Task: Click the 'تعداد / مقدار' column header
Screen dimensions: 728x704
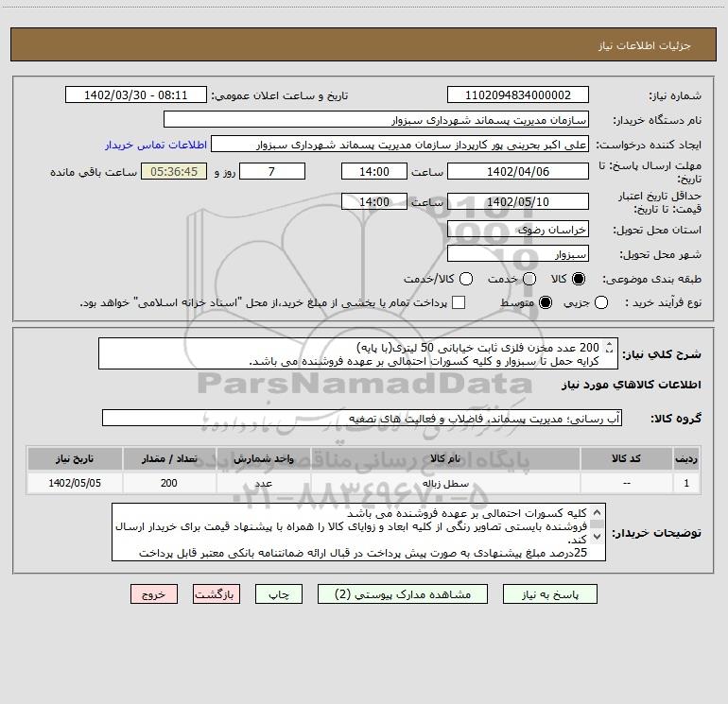Action: pos(169,458)
